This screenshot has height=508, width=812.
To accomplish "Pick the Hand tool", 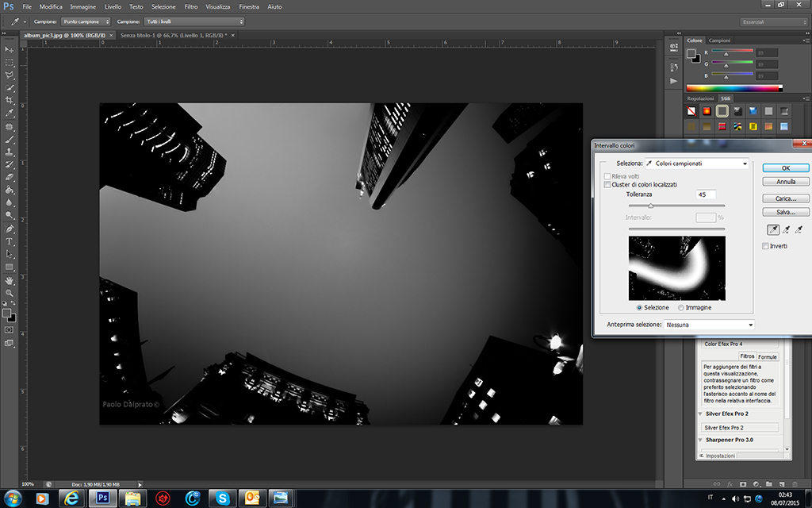I will point(10,280).
